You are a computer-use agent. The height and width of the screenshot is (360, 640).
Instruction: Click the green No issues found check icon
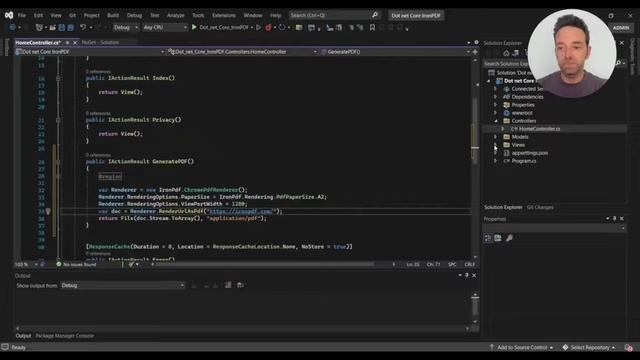[x=59, y=264]
